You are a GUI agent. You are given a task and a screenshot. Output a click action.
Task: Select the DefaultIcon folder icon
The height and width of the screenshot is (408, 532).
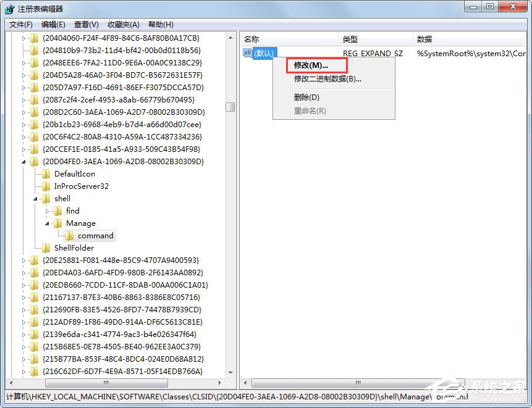[x=45, y=173]
